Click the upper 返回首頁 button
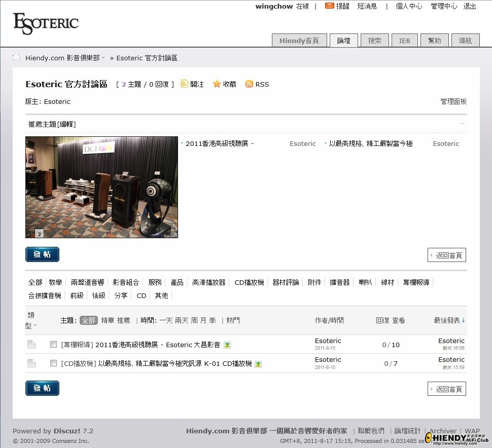Viewport: 492px width, 448px height. pyautogui.click(x=447, y=255)
